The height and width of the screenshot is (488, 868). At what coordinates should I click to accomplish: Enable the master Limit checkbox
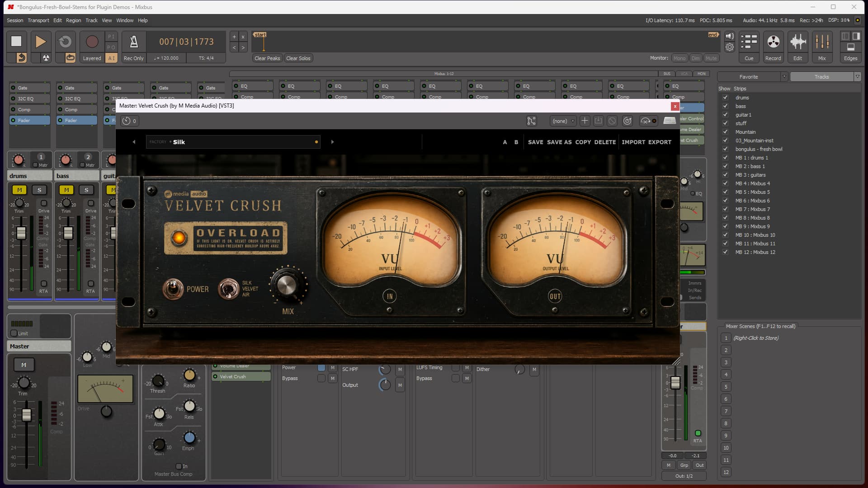pos(14,333)
